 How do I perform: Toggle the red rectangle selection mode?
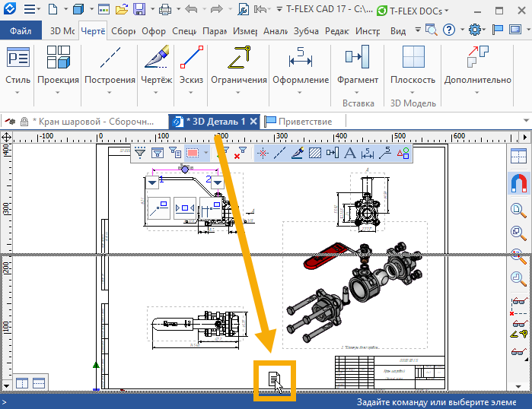click(193, 153)
